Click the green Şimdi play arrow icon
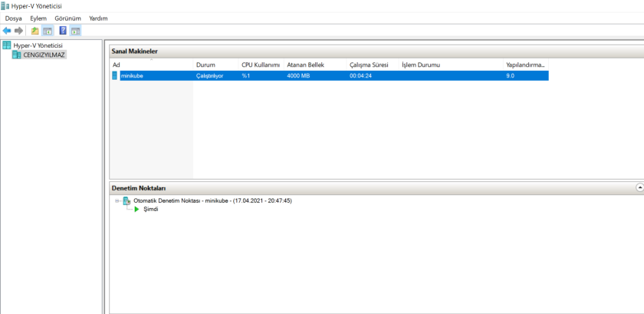This screenshot has height=314, width=644. (137, 210)
